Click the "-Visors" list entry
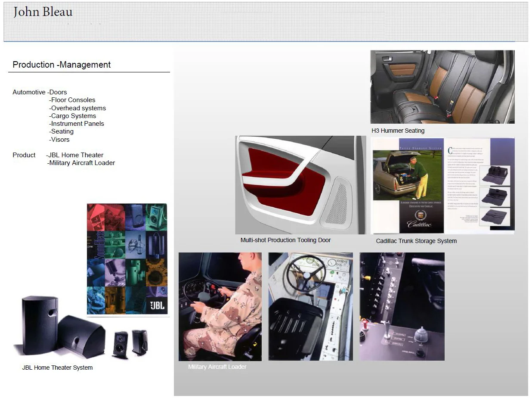Screen dimensions: 532x399 point(59,140)
